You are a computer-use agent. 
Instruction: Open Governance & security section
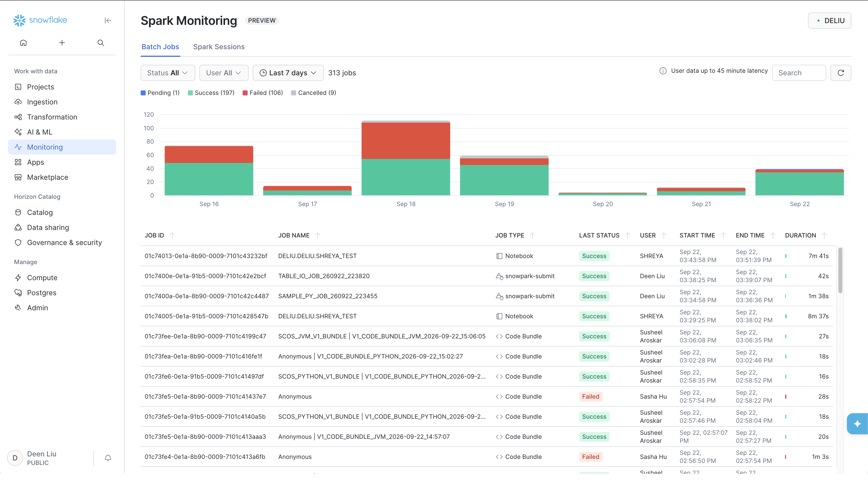[62, 243]
